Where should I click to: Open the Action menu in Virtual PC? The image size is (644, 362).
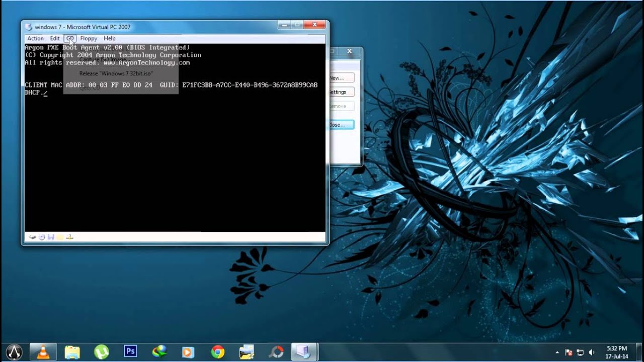pyautogui.click(x=35, y=38)
